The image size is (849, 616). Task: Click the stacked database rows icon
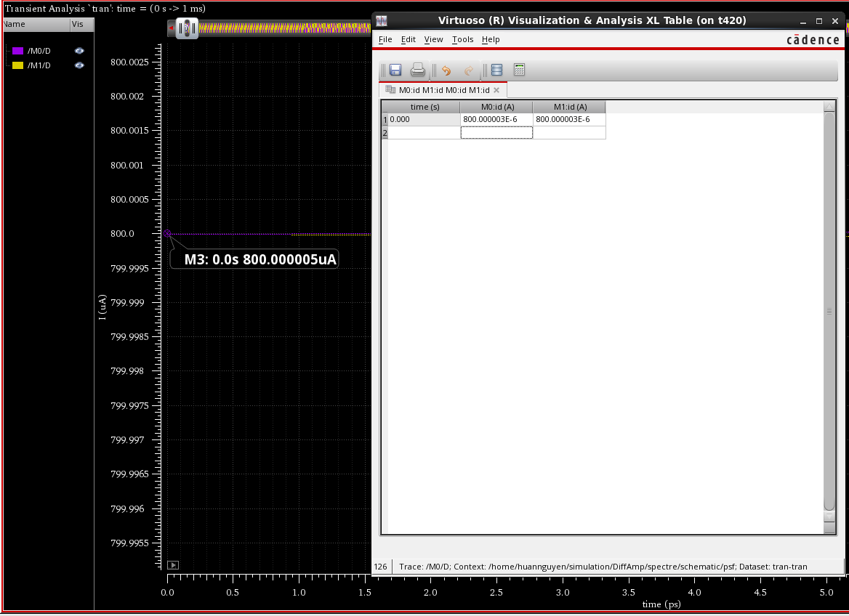coord(496,70)
